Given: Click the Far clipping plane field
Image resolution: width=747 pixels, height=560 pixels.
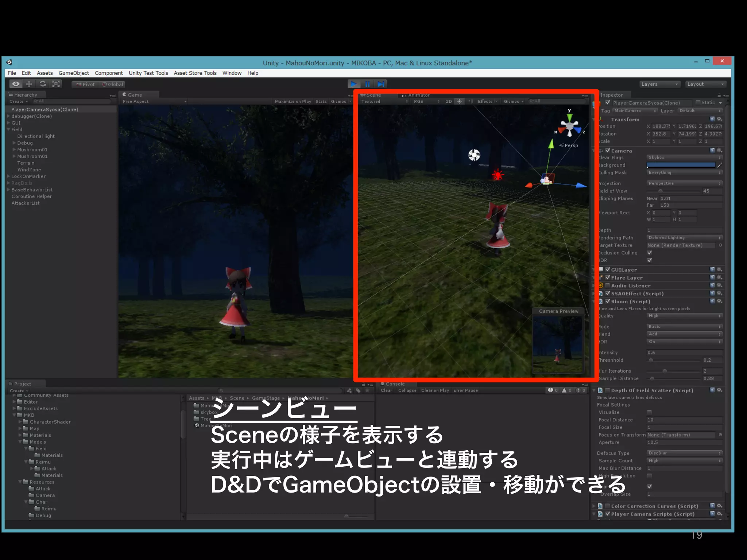Looking at the screenshot, I should (691, 205).
